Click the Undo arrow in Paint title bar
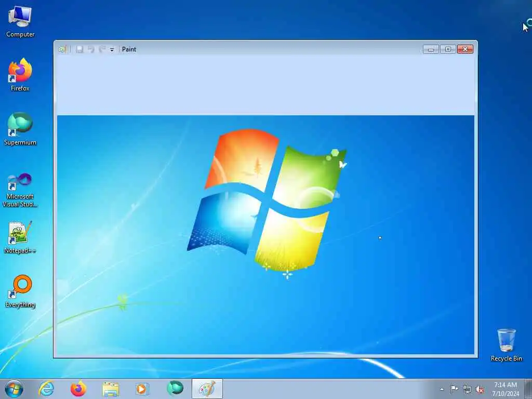The image size is (532, 399). (x=91, y=49)
